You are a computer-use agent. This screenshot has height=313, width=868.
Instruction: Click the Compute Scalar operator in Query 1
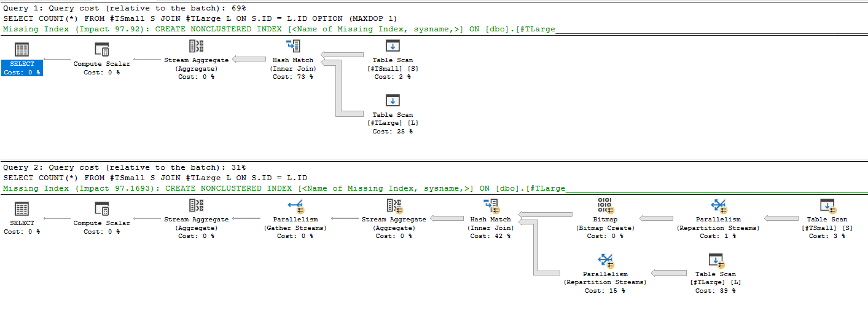point(101,59)
